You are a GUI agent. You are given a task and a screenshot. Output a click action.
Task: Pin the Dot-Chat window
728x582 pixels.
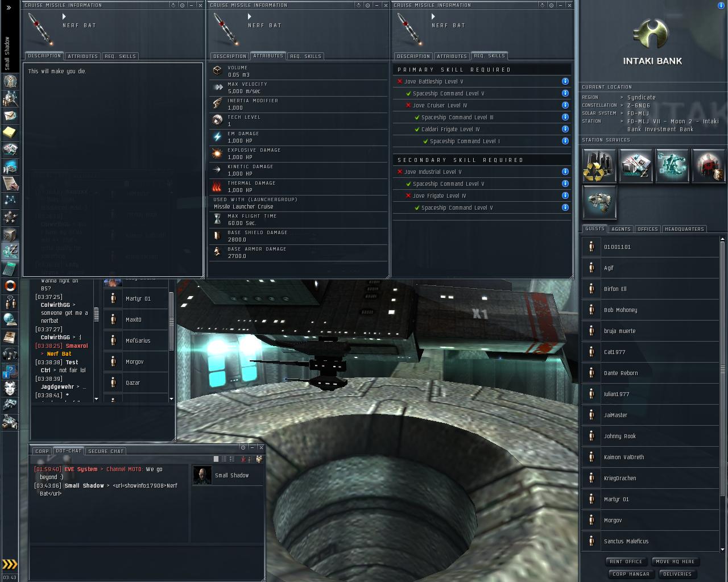pyautogui.click(x=243, y=447)
